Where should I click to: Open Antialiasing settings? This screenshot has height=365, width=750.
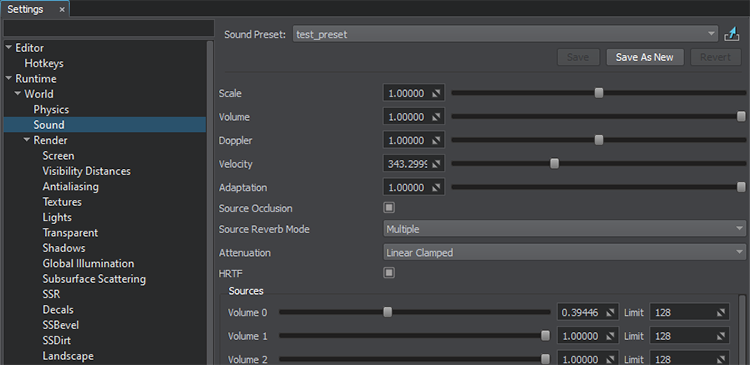click(70, 187)
